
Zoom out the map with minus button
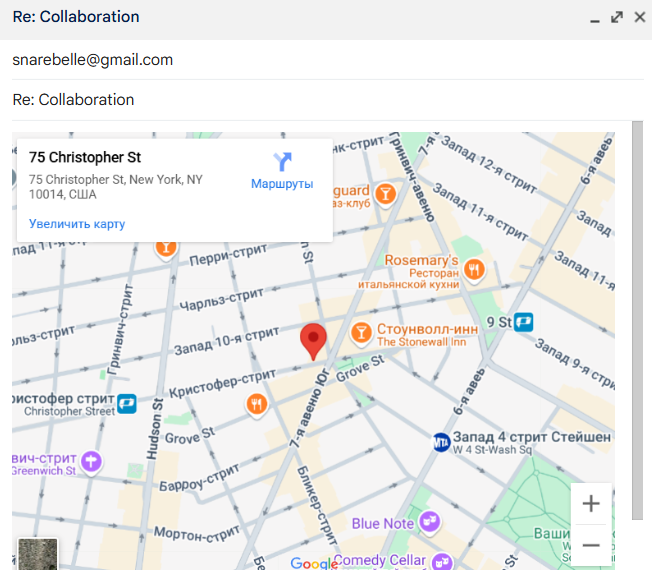pyautogui.click(x=591, y=545)
